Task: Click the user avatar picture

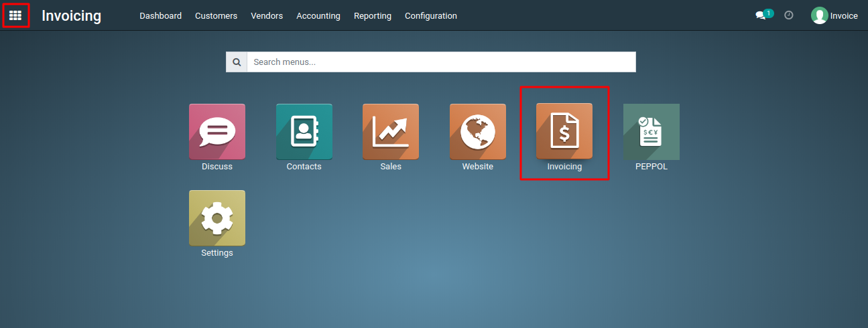Action: (819, 15)
